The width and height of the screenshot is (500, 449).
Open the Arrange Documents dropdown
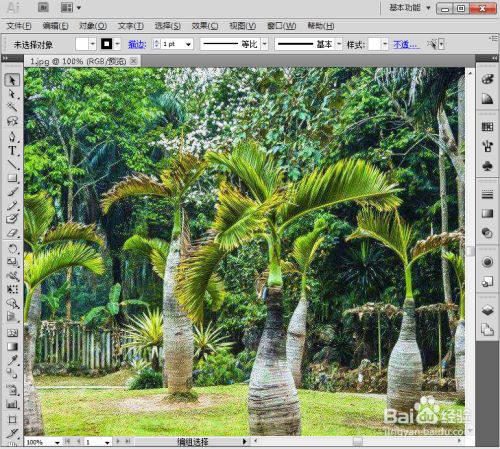pos(71,7)
